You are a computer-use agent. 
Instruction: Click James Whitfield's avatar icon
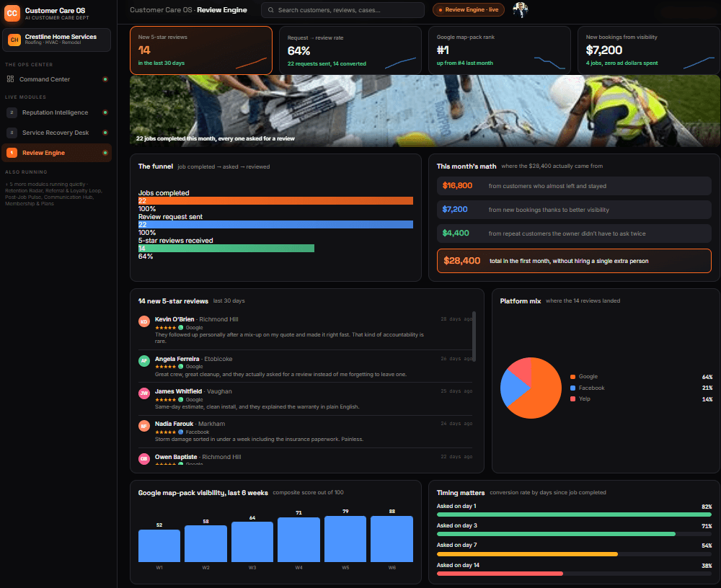point(144,393)
